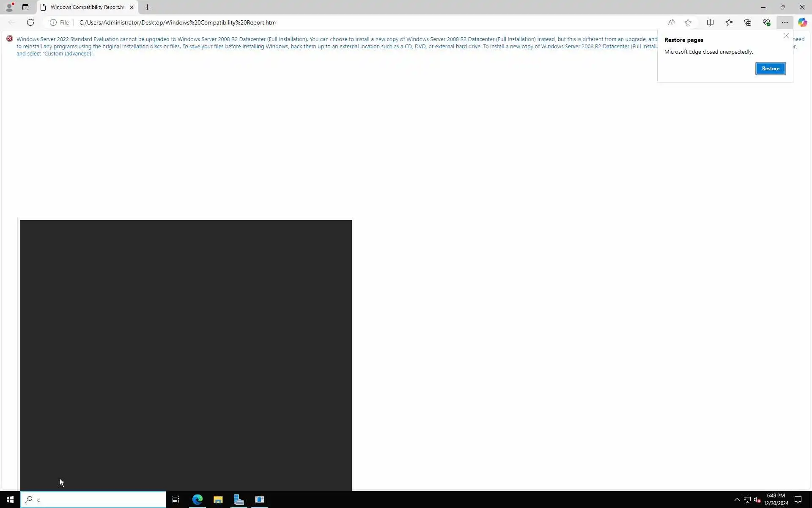Open the Split screen icon
812x508 pixels.
tap(710, 22)
